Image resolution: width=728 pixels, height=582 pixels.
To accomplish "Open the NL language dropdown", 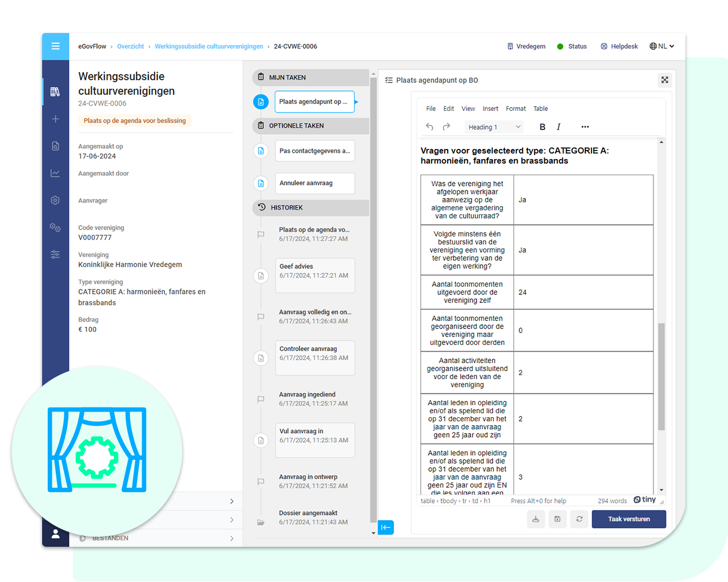I will pos(661,47).
